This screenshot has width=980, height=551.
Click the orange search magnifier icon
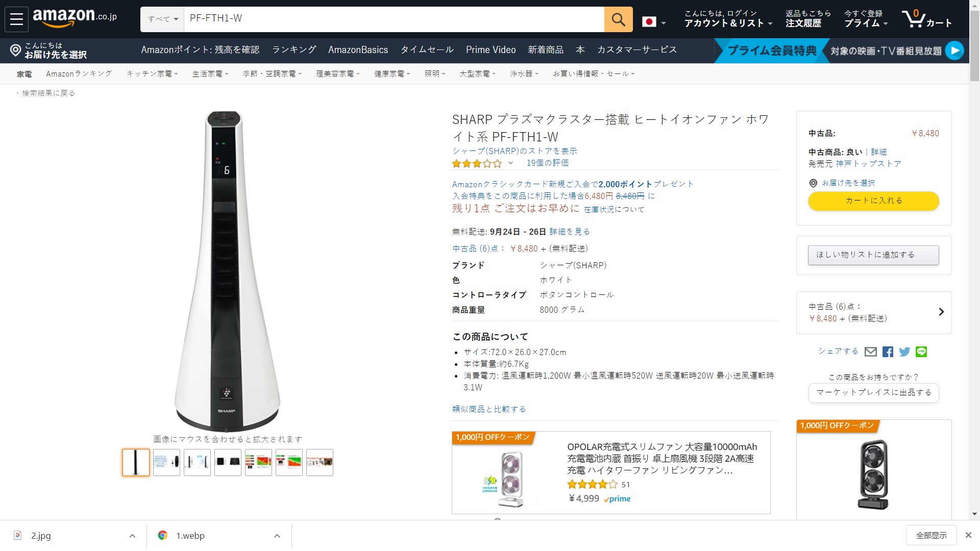point(618,19)
